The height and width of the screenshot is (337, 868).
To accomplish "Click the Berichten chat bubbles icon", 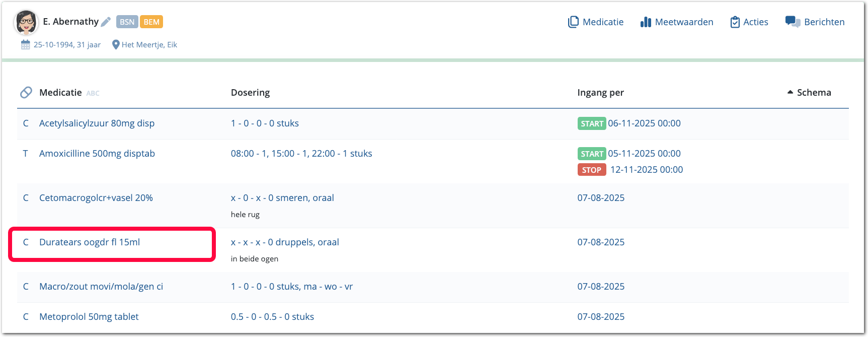I will click(x=793, y=22).
